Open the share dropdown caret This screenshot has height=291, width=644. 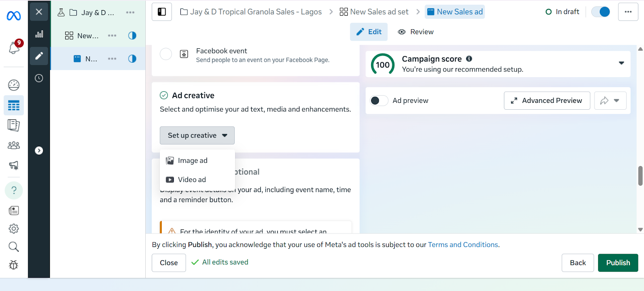(616, 100)
